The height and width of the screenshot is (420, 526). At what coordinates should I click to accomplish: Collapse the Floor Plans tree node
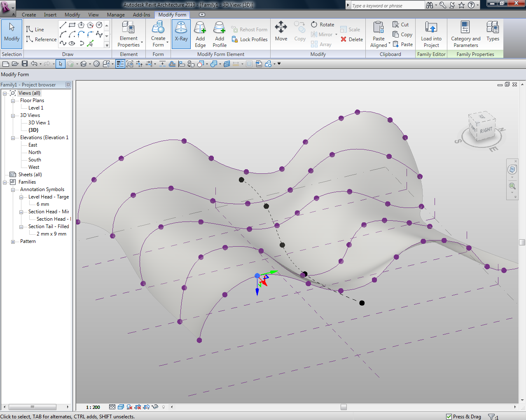[x=13, y=101]
